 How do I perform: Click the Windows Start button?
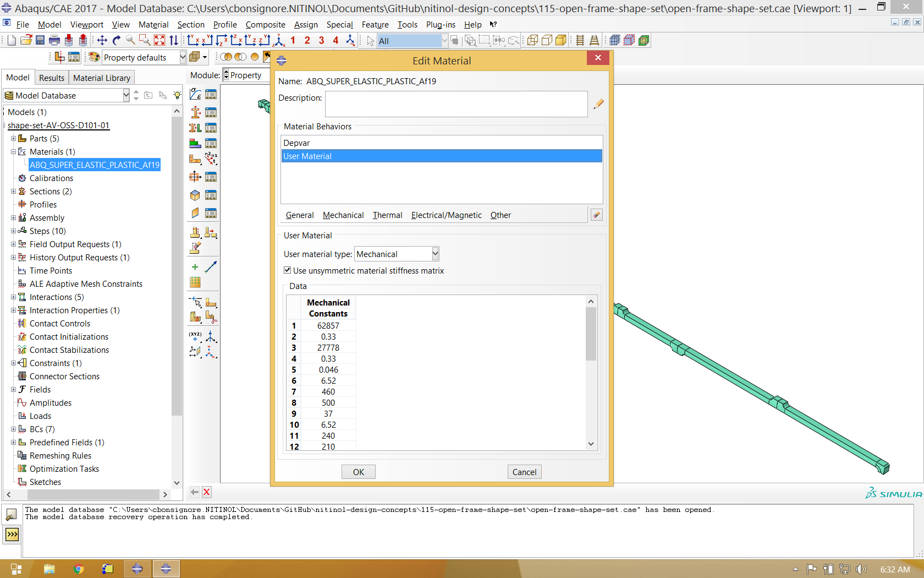tap(16, 569)
